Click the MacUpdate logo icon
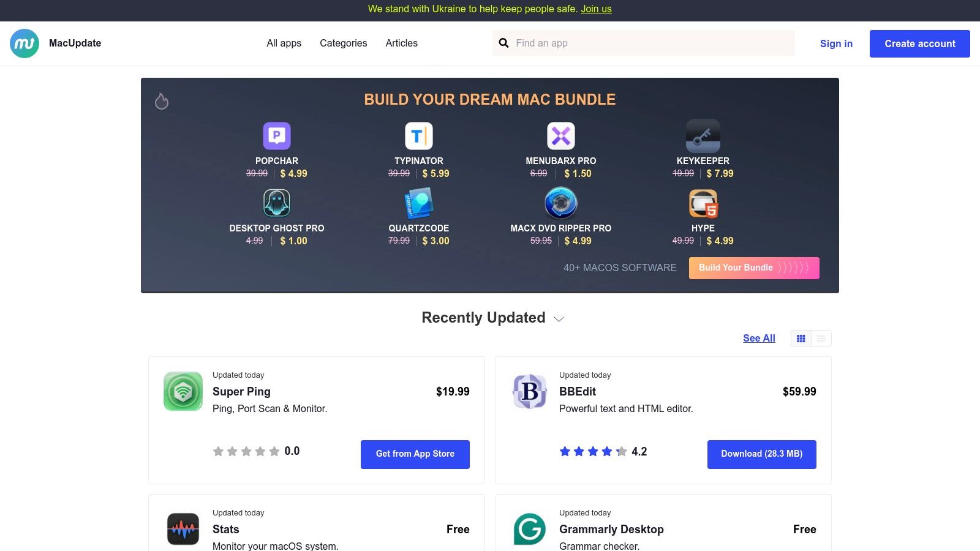 tap(24, 43)
